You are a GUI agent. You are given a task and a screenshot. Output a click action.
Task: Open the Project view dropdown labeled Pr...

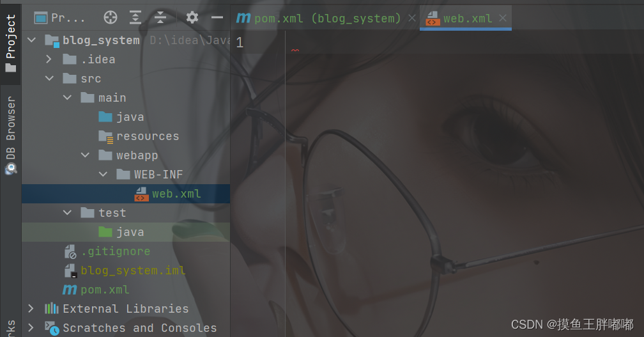pyautogui.click(x=60, y=18)
